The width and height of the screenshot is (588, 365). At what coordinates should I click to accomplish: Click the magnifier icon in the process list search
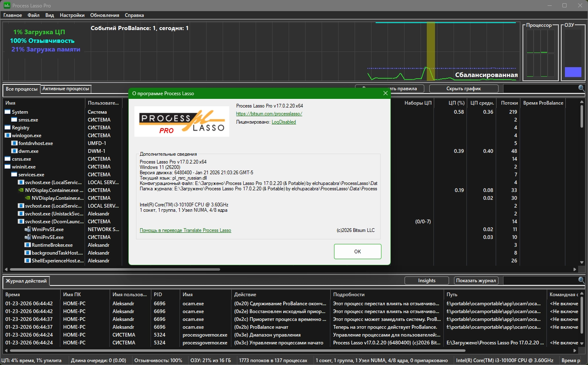click(581, 88)
